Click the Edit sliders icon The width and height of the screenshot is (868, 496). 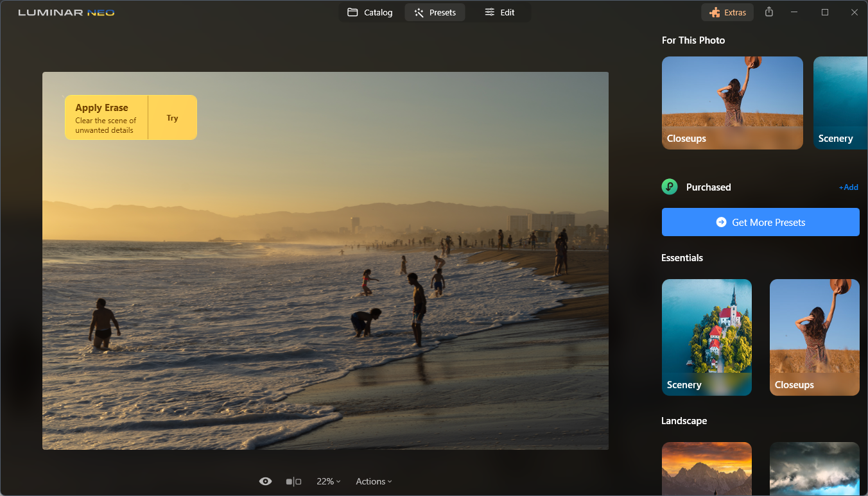(490, 12)
